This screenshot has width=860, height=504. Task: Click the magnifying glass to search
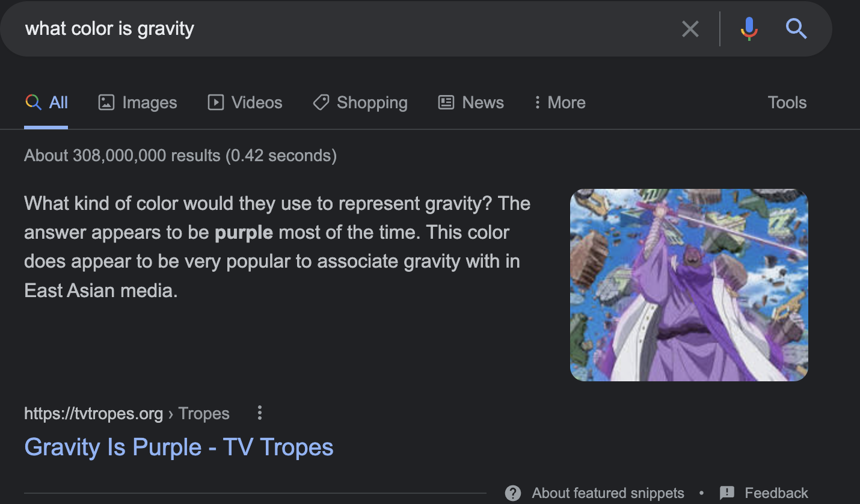(x=796, y=28)
